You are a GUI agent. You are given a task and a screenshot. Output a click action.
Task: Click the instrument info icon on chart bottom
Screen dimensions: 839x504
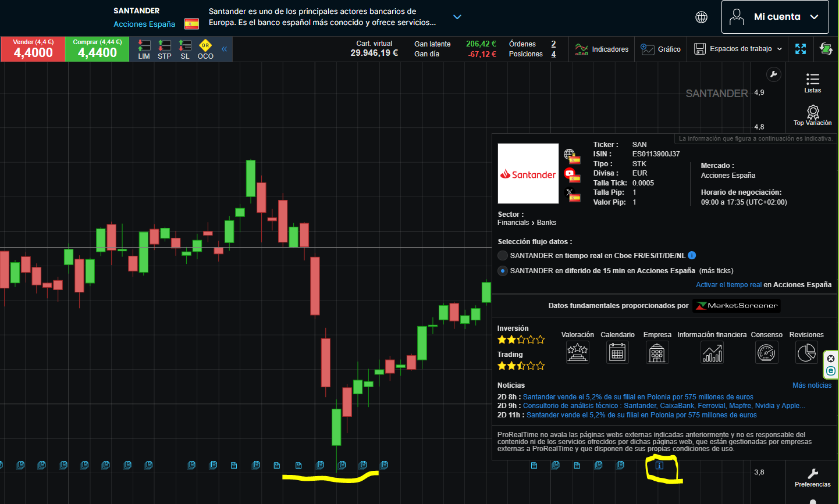coord(659,465)
